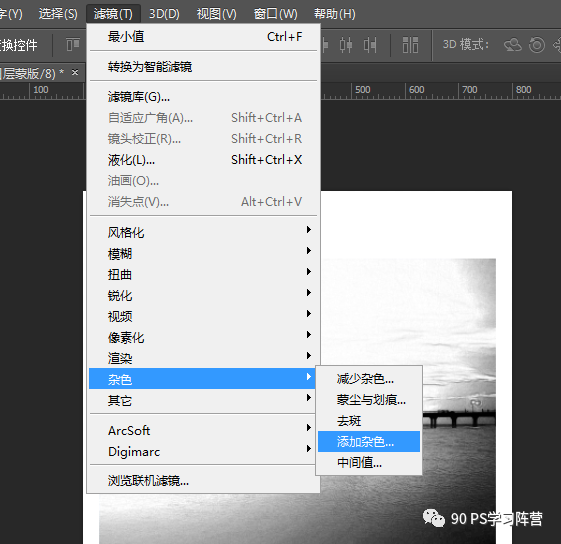The height and width of the screenshot is (544, 561).
Task: Click the distribute spacing icon in options bar
Action: [410, 45]
